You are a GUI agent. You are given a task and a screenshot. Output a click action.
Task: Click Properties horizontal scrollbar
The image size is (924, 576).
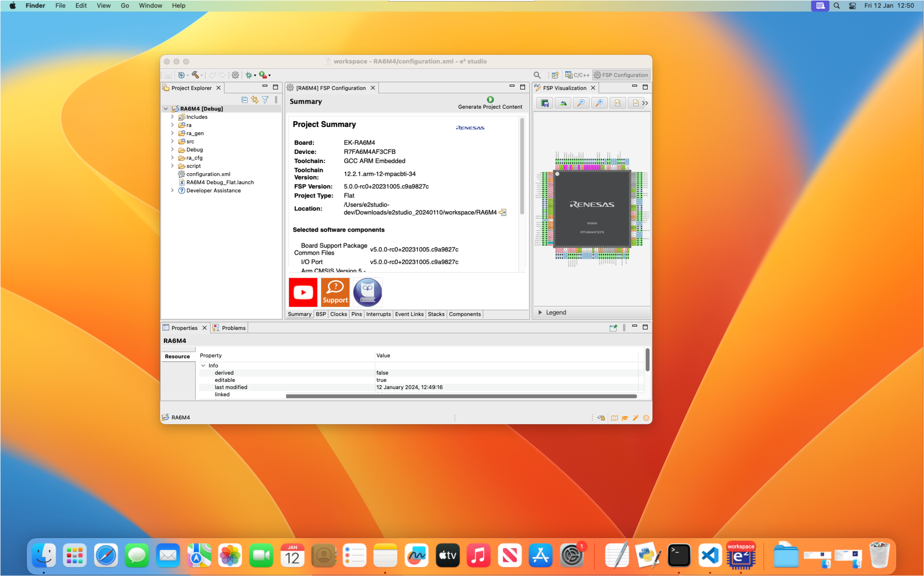point(461,396)
